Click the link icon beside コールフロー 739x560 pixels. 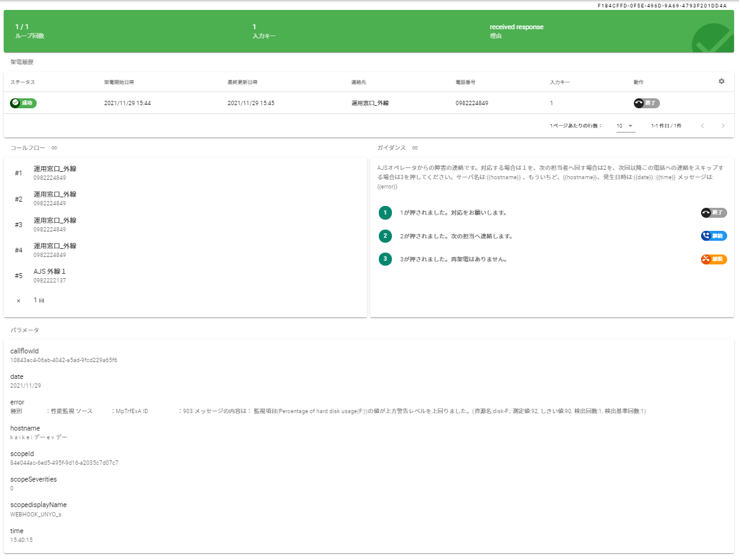54,148
